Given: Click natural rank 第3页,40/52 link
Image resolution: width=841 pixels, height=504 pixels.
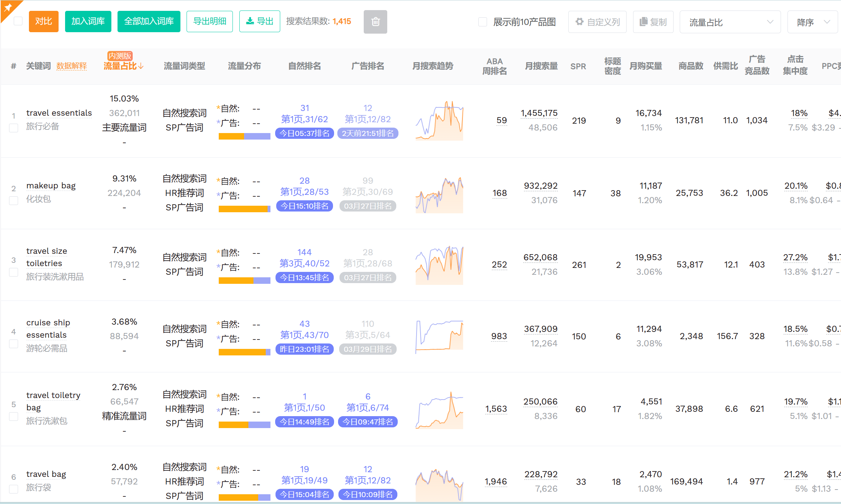Looking at the screenshot, I should [304, 264].
